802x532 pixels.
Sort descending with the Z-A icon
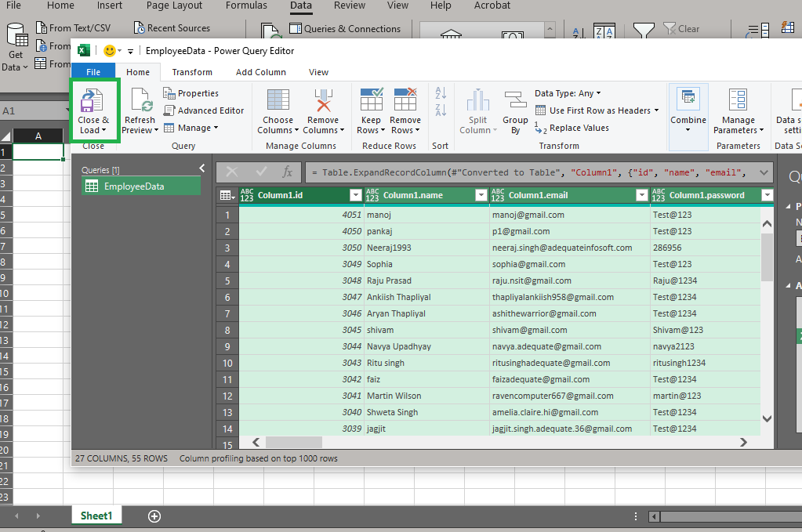pos(441,110)
